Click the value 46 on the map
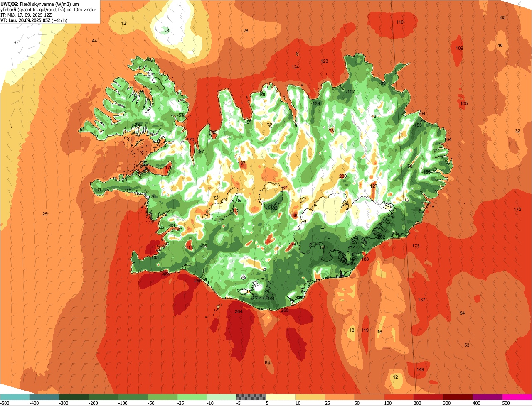 click(500, 45)
